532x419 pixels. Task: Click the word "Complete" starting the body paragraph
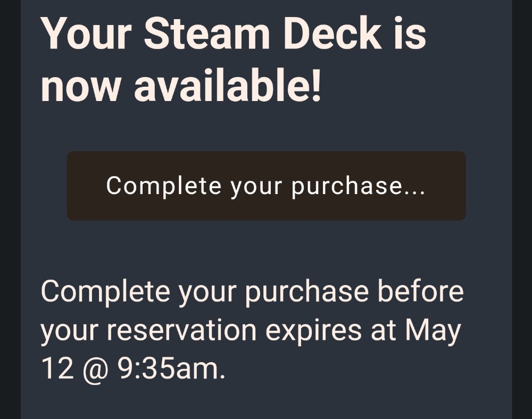click(105, 292)
